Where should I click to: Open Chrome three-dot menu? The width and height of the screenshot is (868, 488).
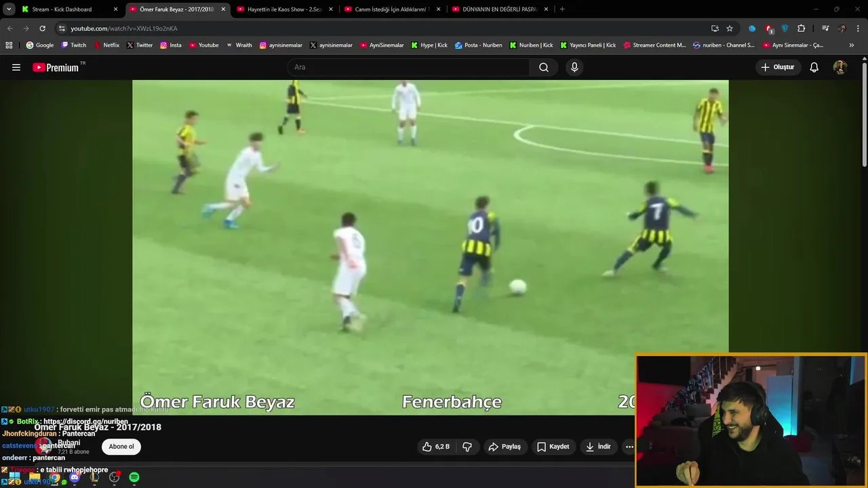[x=858, y=28]
